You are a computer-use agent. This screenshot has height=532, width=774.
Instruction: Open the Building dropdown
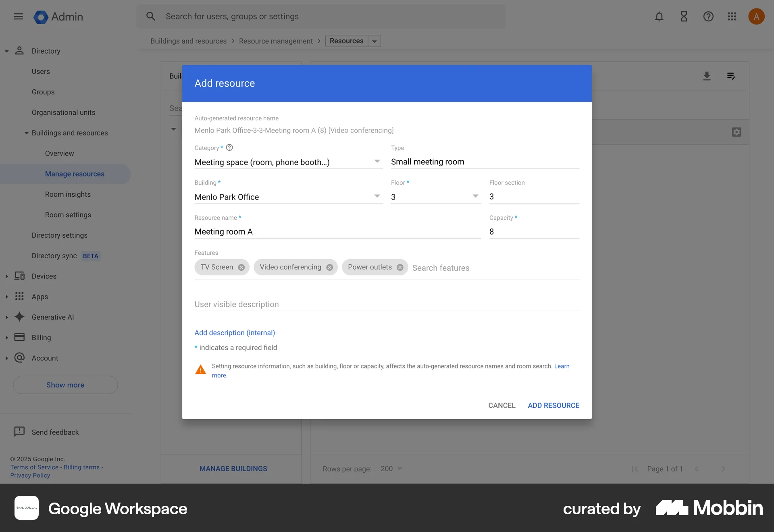pos(377,196)
